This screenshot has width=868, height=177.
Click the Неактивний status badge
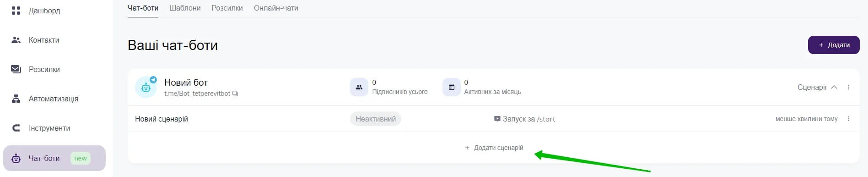[x=376, y=119]
